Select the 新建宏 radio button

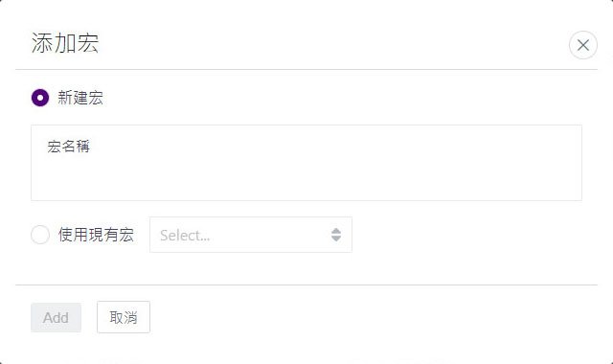point(40,98)
